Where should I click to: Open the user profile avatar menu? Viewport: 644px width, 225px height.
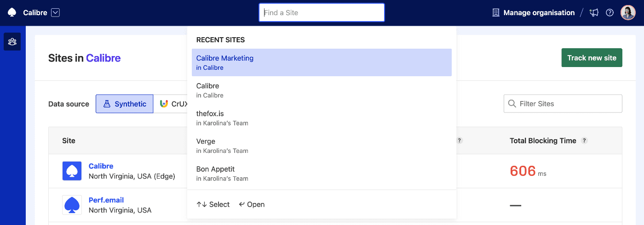(x=628, y=13)
